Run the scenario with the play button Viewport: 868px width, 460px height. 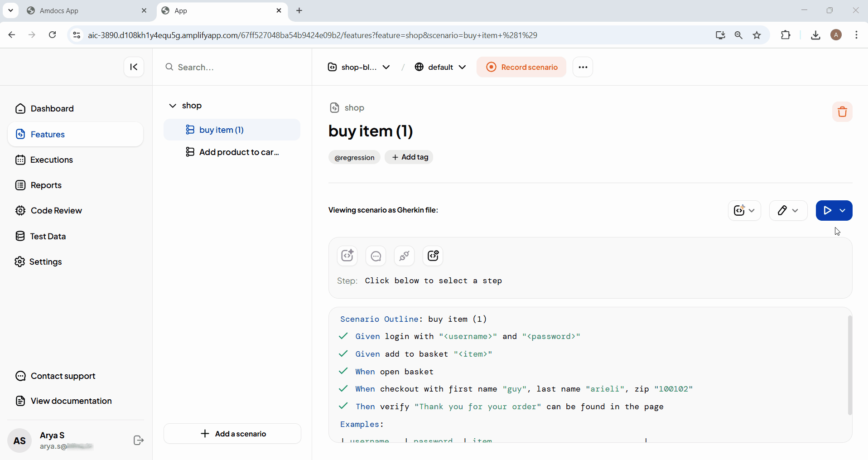click(x=827, y=210)
